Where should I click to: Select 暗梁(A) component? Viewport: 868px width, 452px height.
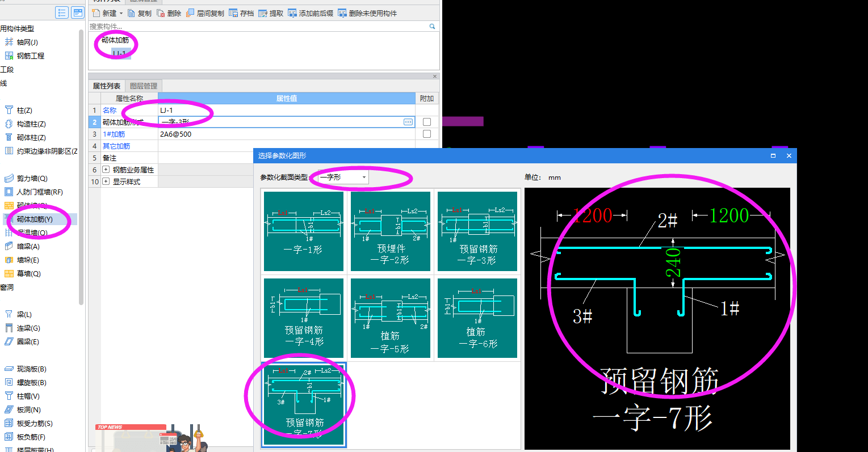pyautogui.click(x=22, y=246)
